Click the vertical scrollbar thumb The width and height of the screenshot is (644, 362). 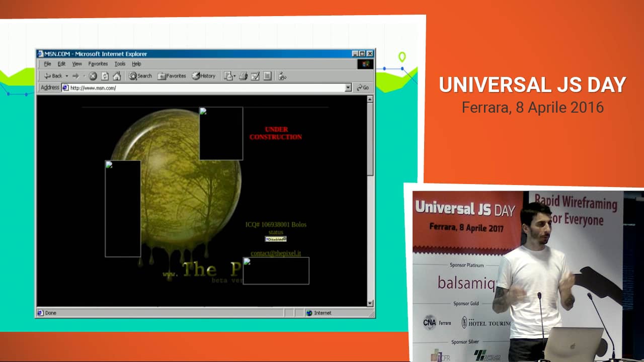(x=370, y=139)
